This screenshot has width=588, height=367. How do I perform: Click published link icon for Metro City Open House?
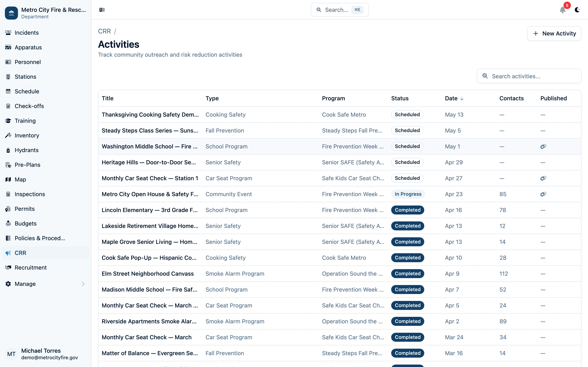(x=543, y=194)
